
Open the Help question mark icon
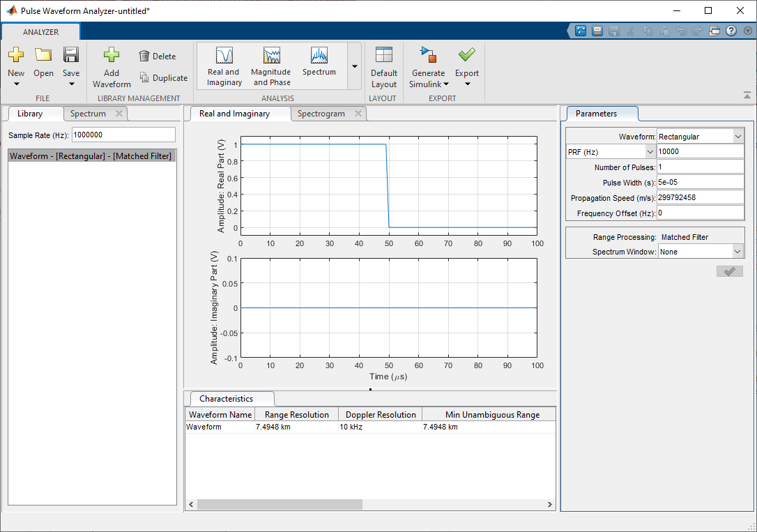click(x=731, y=31)
